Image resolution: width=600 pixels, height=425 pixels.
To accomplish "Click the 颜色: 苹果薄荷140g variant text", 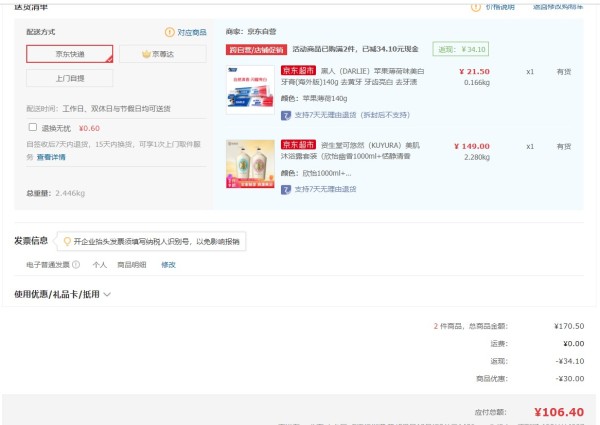I will 314,98.
